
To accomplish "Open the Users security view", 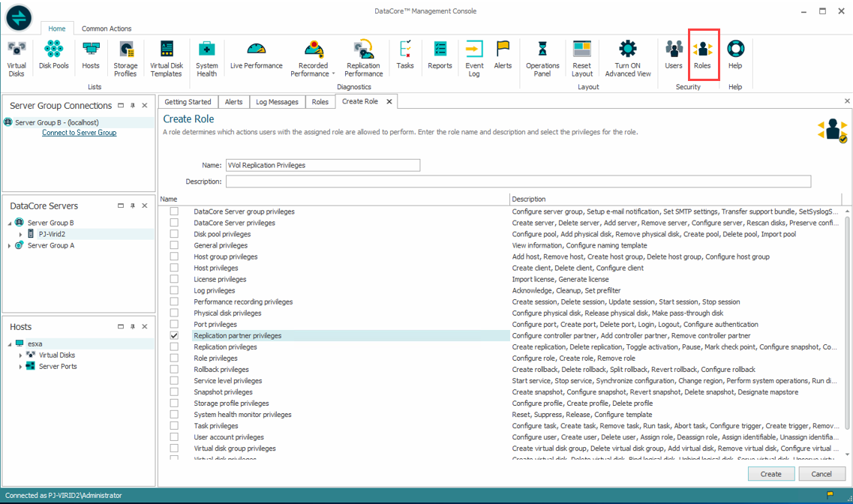I will coord(673,58).
